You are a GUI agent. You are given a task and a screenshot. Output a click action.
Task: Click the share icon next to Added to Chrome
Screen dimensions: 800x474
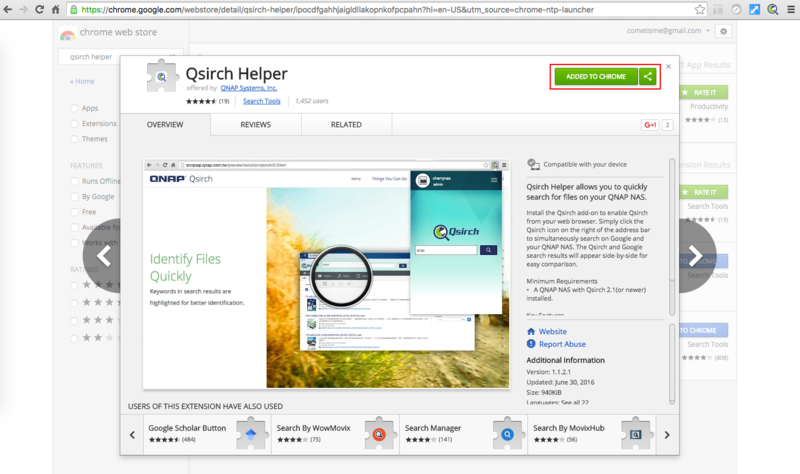[x=648, y=77]
